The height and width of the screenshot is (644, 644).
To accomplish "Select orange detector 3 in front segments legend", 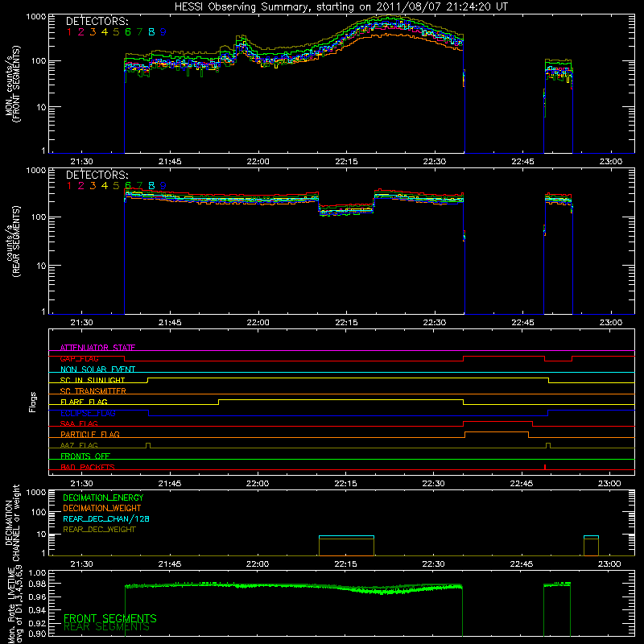I will (x=93, y=32).
